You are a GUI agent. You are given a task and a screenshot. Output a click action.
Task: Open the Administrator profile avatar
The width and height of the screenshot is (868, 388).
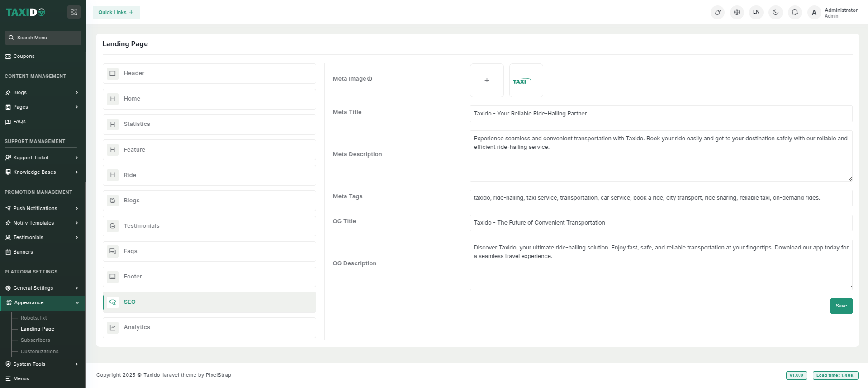pos(814,13)
